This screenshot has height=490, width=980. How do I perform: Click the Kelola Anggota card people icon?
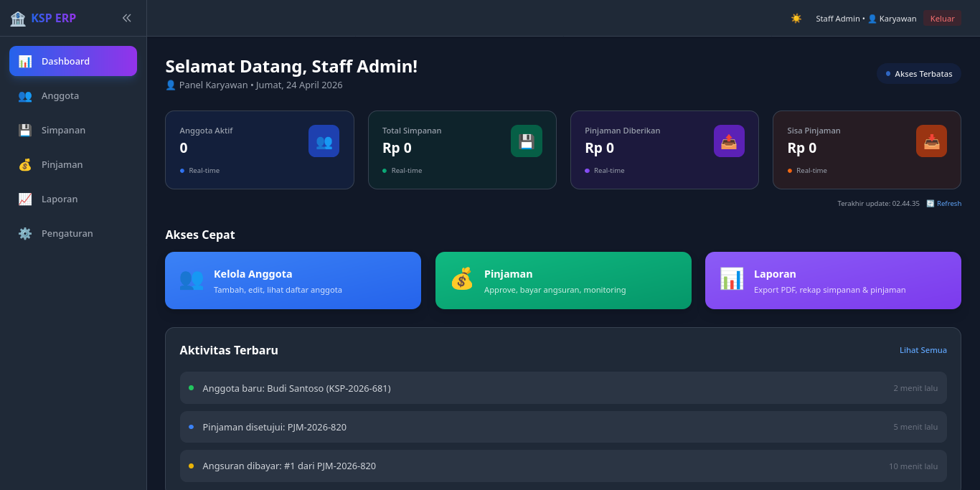(x=192, y=279)
